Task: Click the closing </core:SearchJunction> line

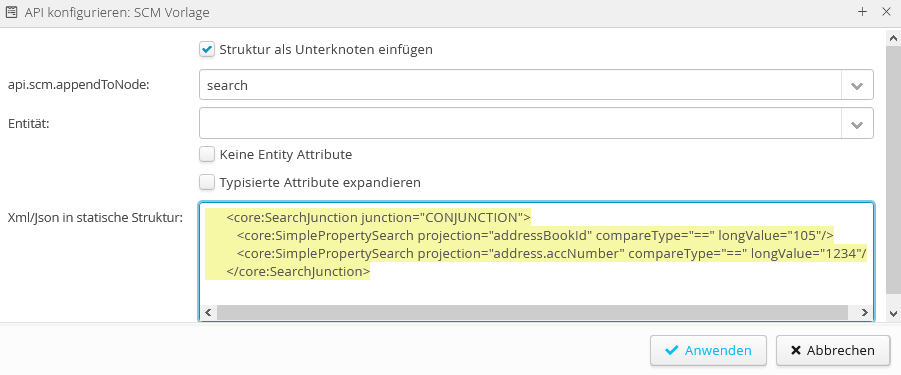Action: pos(298,271)
